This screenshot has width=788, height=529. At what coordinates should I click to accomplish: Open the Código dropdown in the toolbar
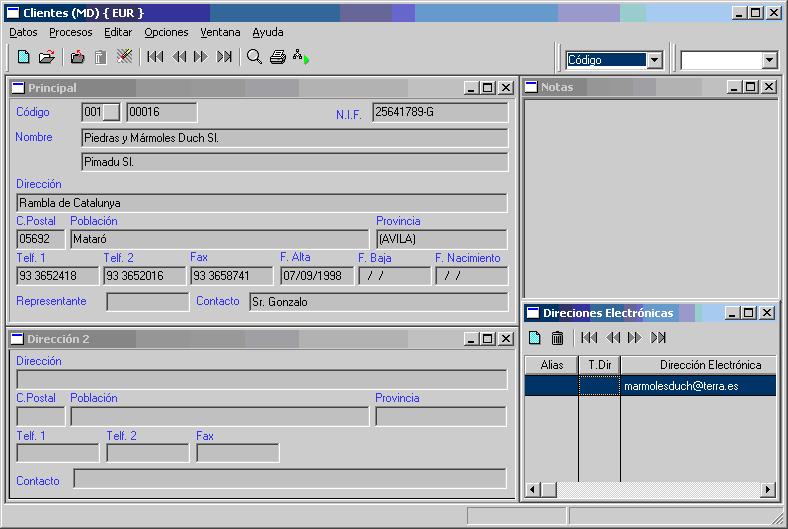point(655,60)
